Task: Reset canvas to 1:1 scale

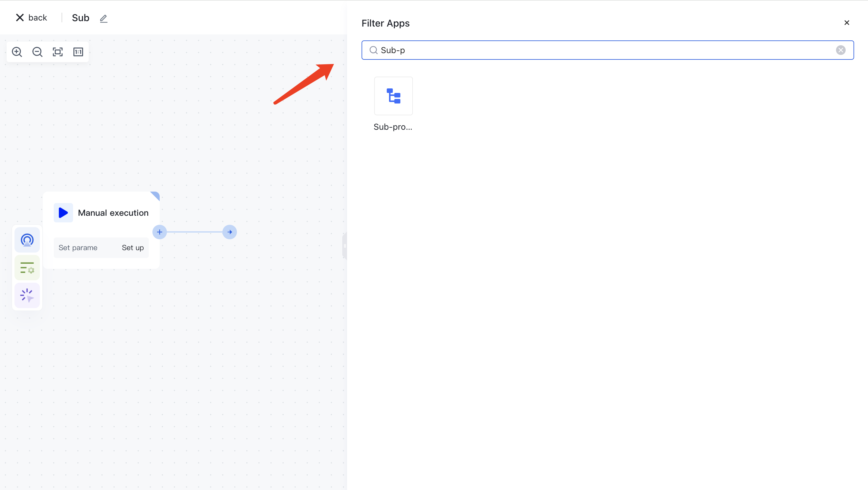Action: tap(78, 52)
